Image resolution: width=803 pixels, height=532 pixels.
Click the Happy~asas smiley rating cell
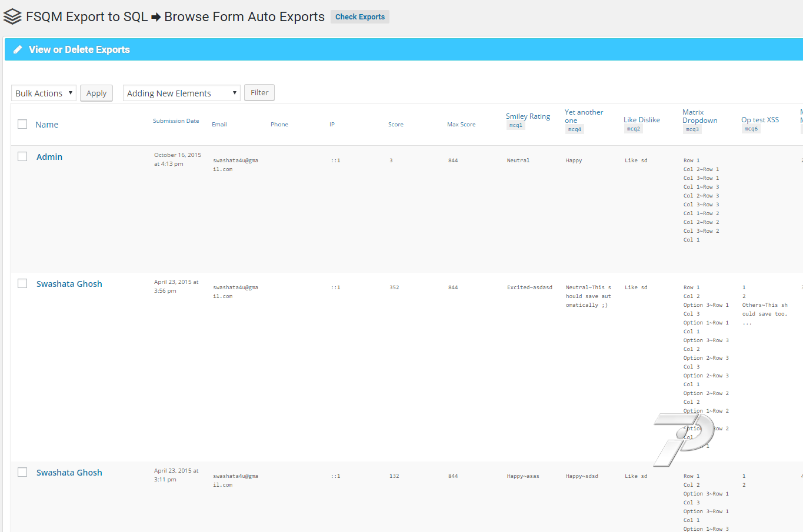click(x=523, y=476)
